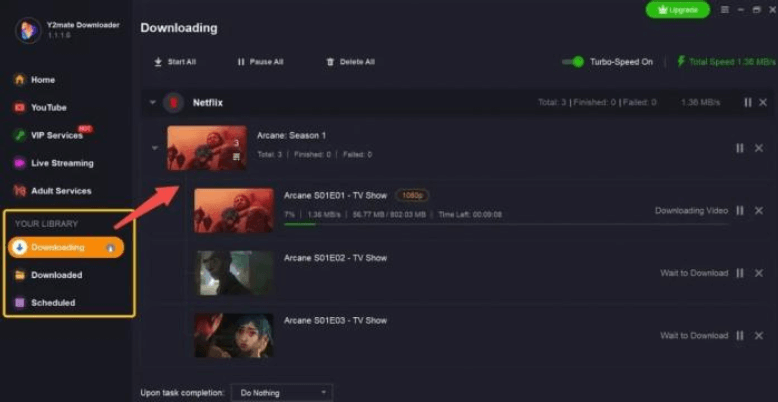This screenshot has height=402, width=778.
Task: Click the Netflix group label
Action: click(x=207, y=103)
